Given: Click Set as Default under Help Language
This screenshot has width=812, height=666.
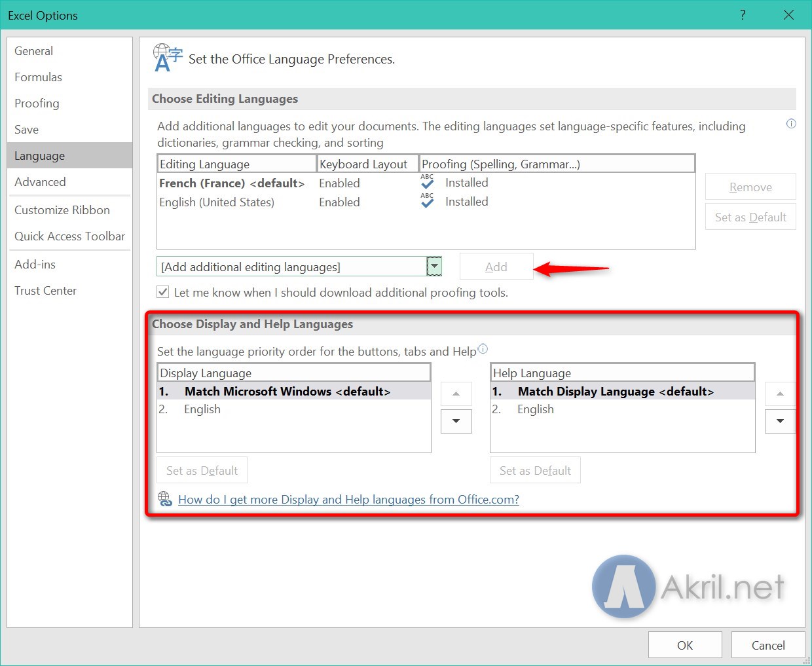Looking at the screenshot, I should [x=536, y=470].
